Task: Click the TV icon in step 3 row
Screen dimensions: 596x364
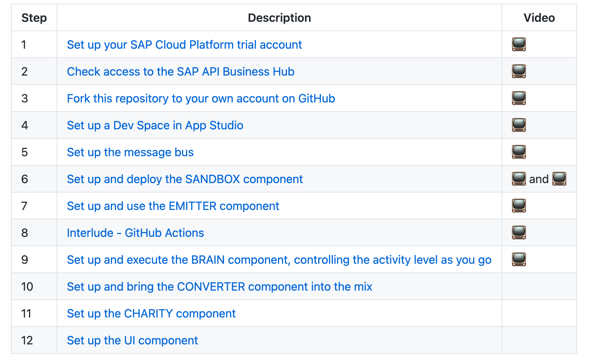Action: 519,98
